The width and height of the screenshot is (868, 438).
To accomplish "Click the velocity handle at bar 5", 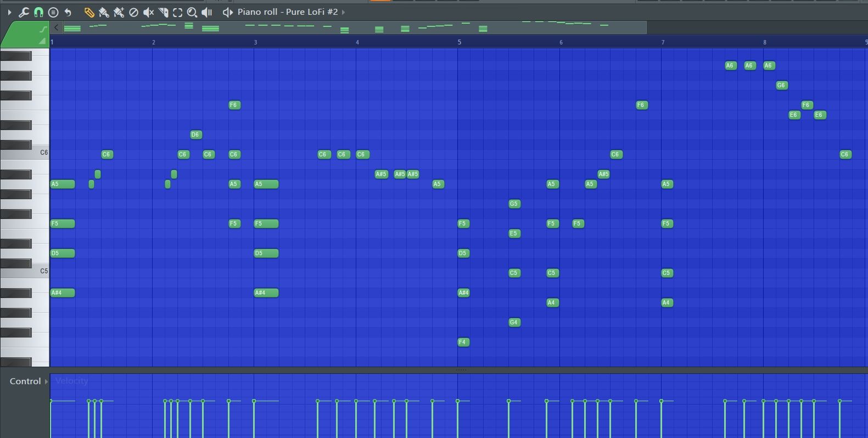I will coord(458,401).
